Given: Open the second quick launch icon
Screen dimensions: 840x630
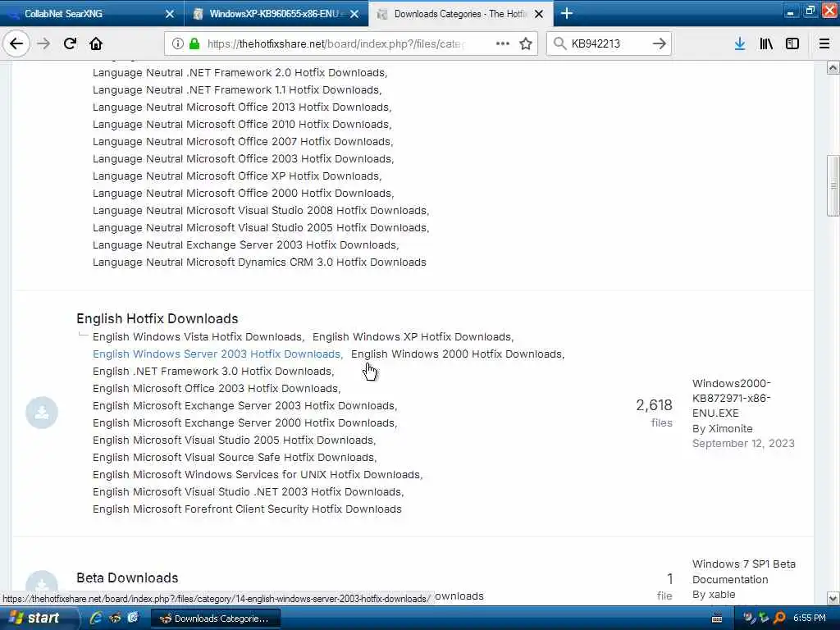Looking at the screenshot, I should tap(115, 618).
